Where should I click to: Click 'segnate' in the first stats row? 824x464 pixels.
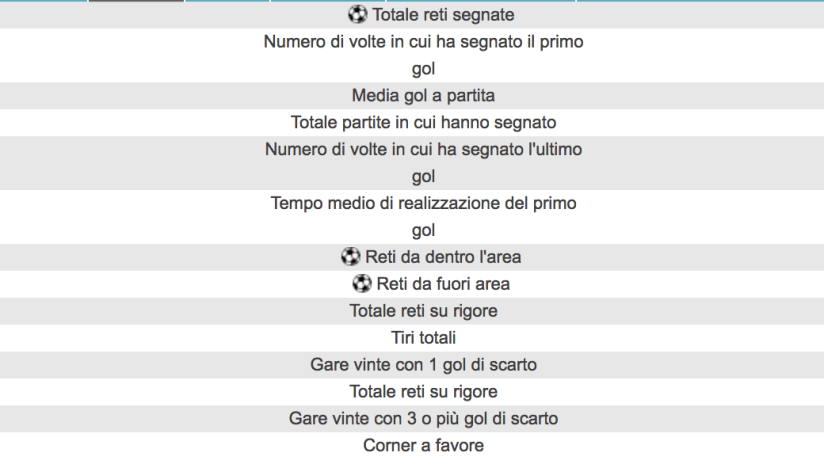click(x=484, y=15)
